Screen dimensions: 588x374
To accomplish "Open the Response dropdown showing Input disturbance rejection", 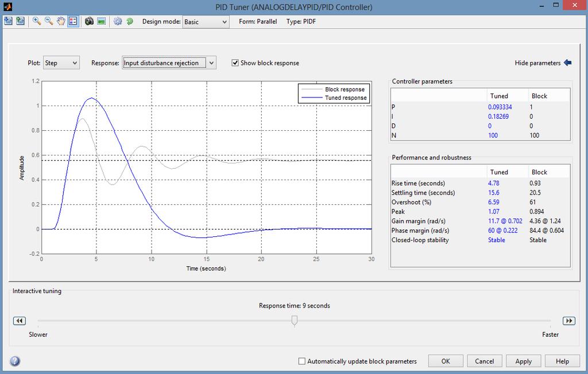I will coord(169,63).
